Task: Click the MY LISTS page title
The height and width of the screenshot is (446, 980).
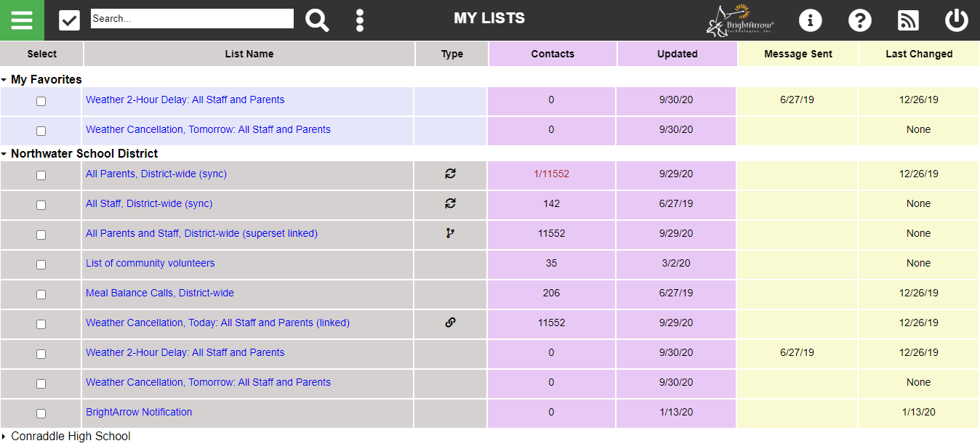Action: pos(489,18)
